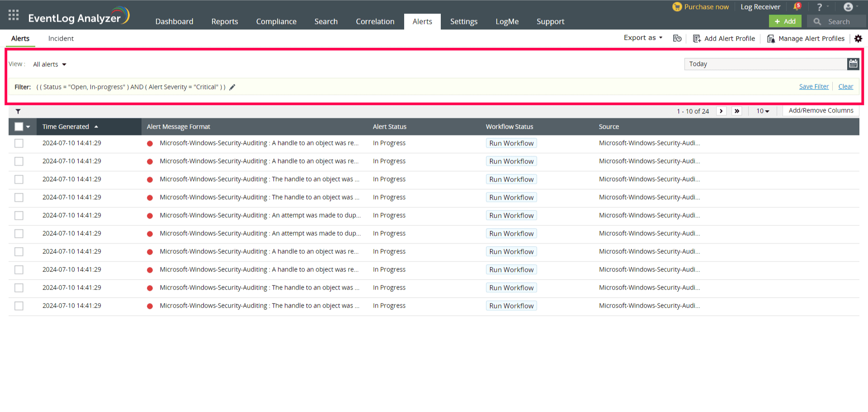The width and height of the screenshot is (868, 412).
Task: Open the Export as dropdown
Action: pyautogui.click(x=642, y=38)
